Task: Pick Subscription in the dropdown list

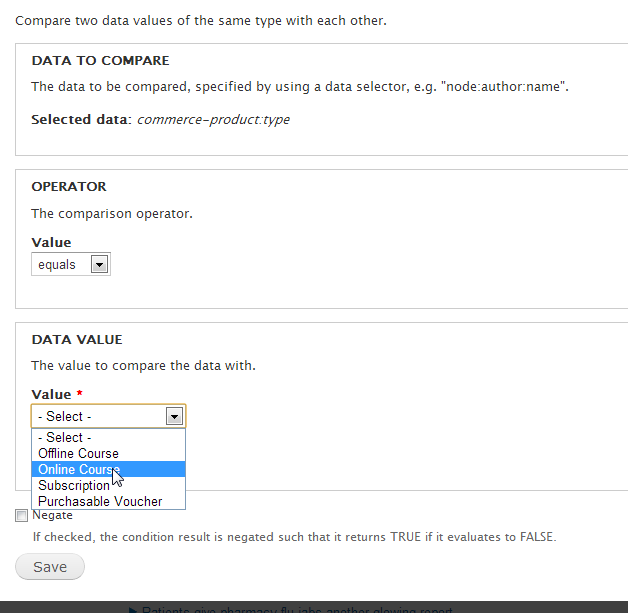Action: 74,485
